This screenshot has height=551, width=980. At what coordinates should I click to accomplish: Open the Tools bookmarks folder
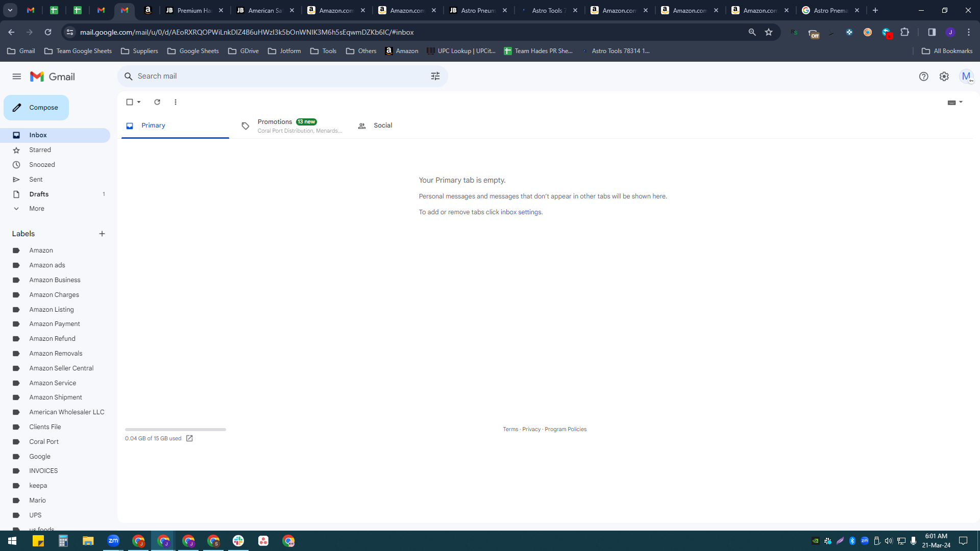(323, 51)
